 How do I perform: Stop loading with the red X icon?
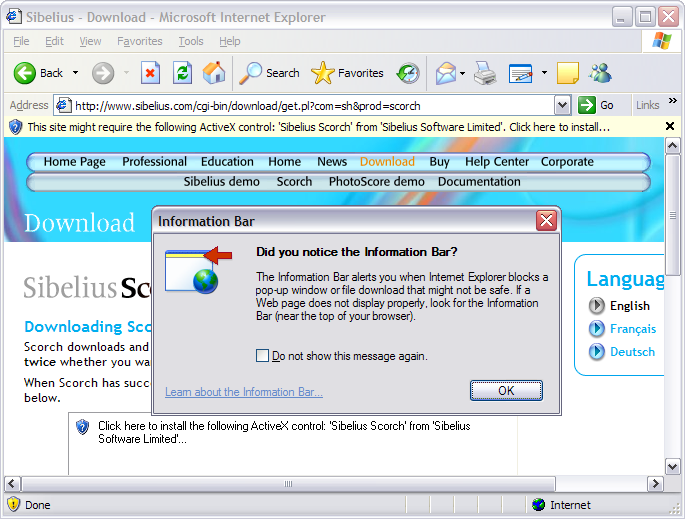pyautogui.click(x=150, y=73)
